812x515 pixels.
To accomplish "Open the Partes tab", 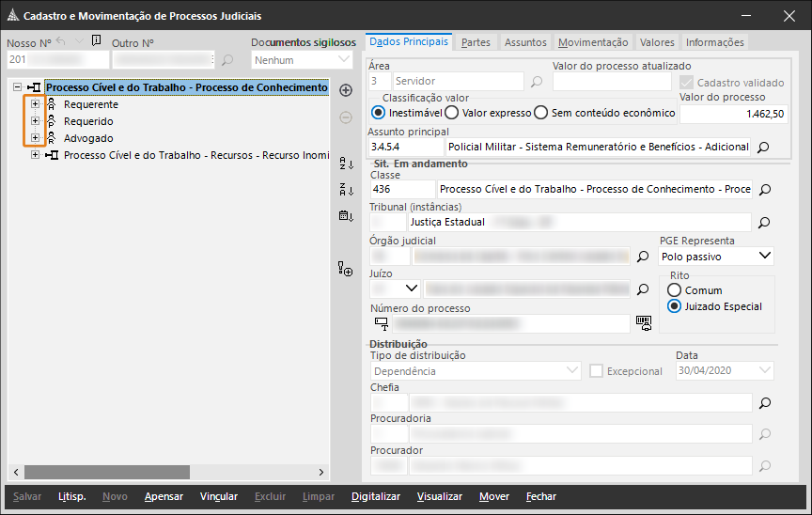I will click(x=476, y=42).
